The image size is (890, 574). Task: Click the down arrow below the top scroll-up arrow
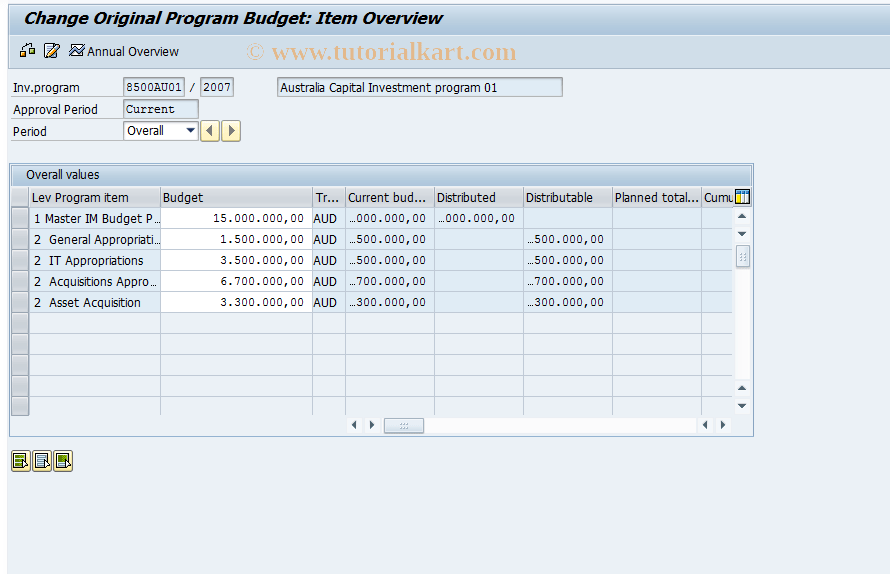pyautogui.click(x=742, y=234)
